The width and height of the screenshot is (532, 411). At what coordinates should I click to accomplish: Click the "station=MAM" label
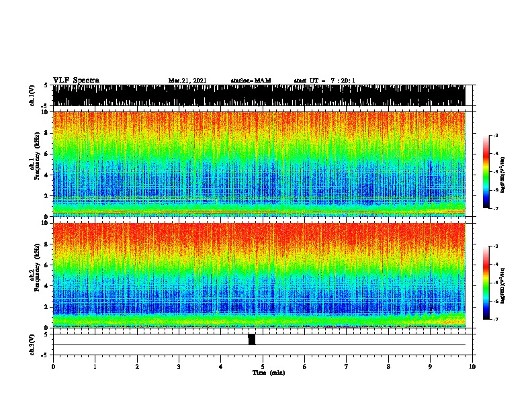click(251, 81)
